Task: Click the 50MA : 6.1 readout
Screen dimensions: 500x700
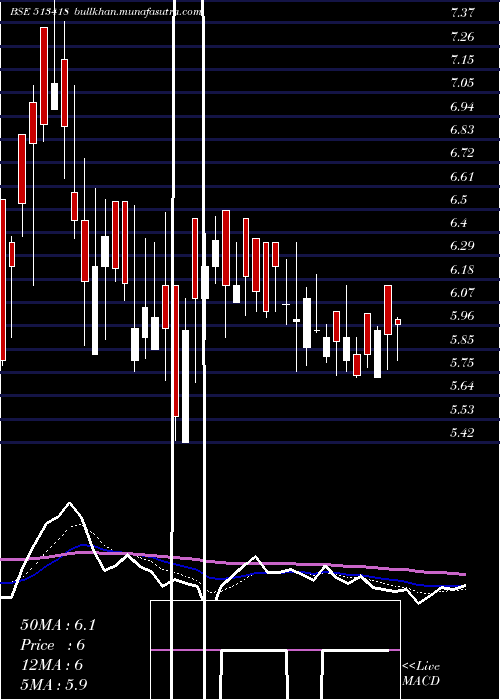Action: click(x=58, y=625)
